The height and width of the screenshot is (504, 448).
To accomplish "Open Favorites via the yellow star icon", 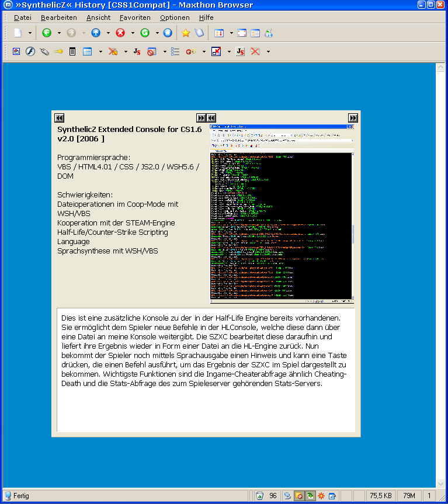I will click(186, 33).
